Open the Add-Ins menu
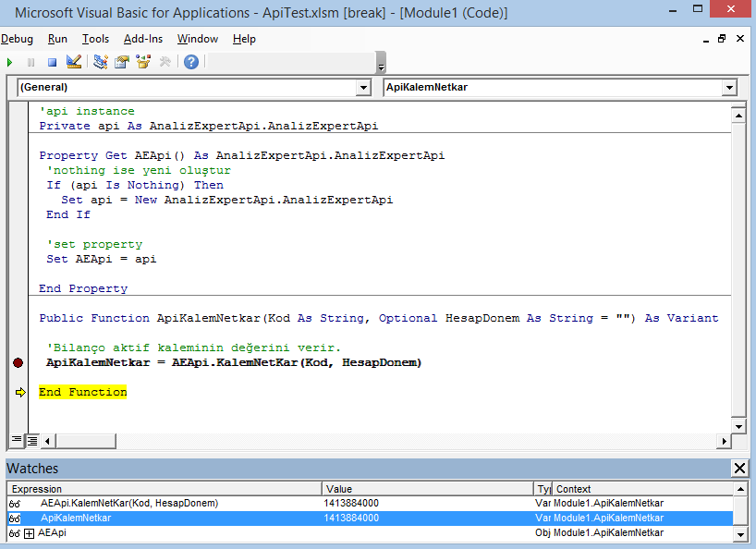The width and height of the screenshot is (756, 549). click(x=143, y=39)
